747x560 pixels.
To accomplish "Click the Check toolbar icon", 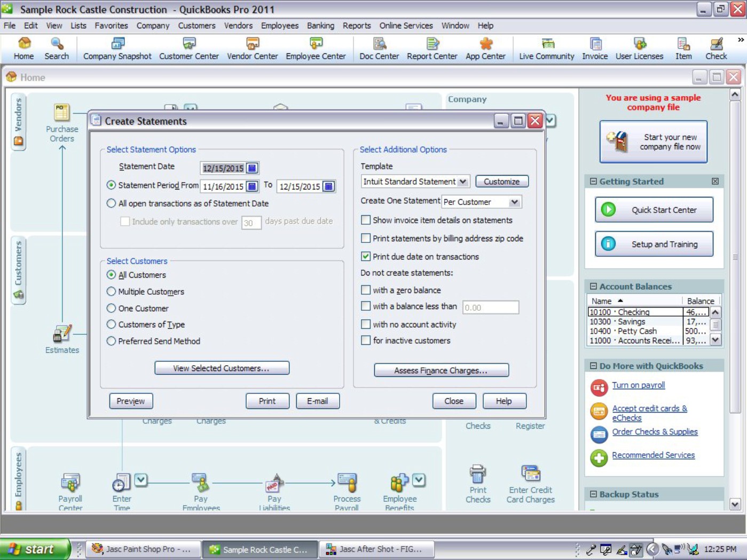I will tap(716, 49).
